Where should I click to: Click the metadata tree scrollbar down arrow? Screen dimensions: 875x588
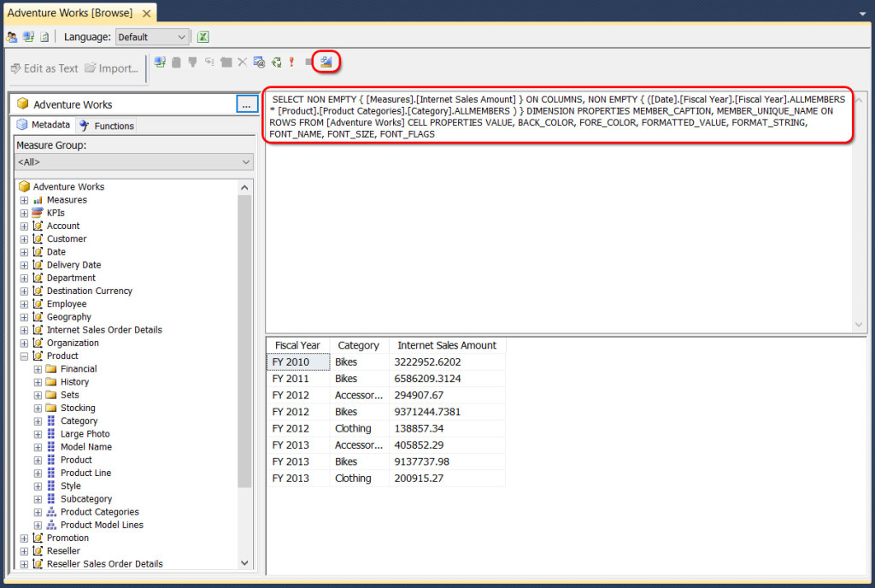point(244,564)
